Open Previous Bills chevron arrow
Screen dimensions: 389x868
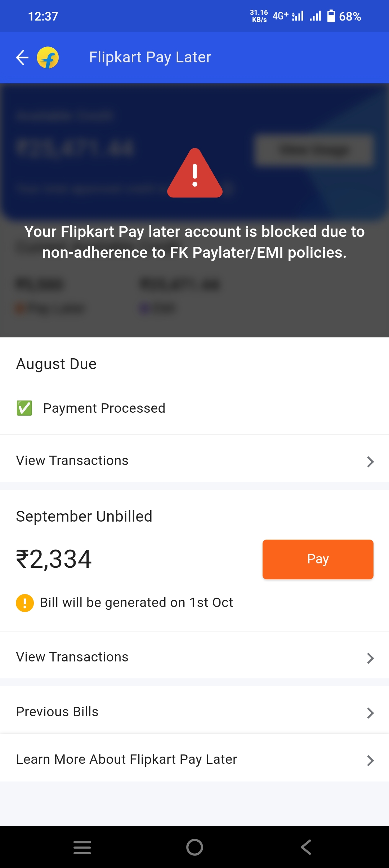(370, 713)
